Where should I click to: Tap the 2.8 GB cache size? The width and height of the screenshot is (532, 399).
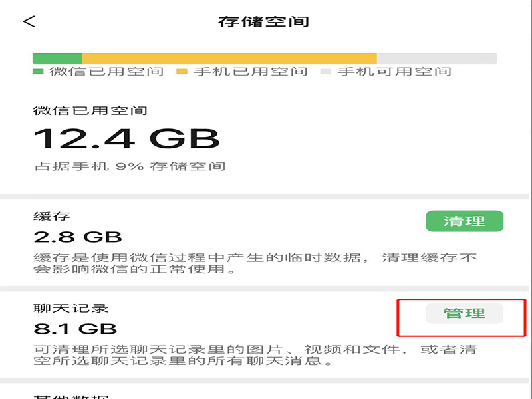coord(78,237)
